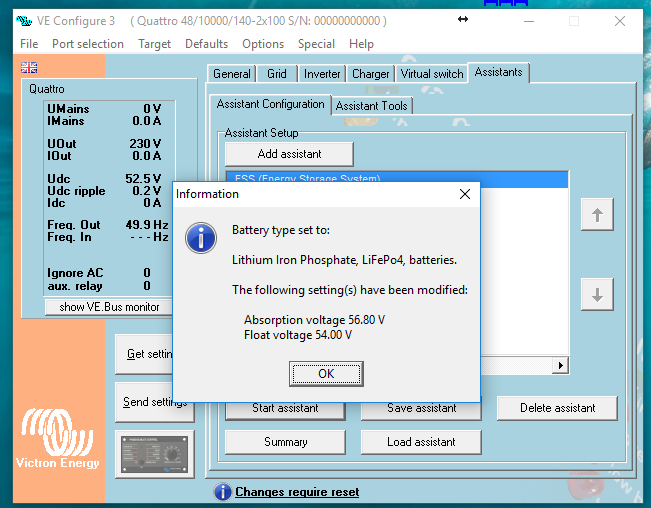
Task: Click the Freq. Out 49.9 Hz reading
Action: tap(108, 225)
